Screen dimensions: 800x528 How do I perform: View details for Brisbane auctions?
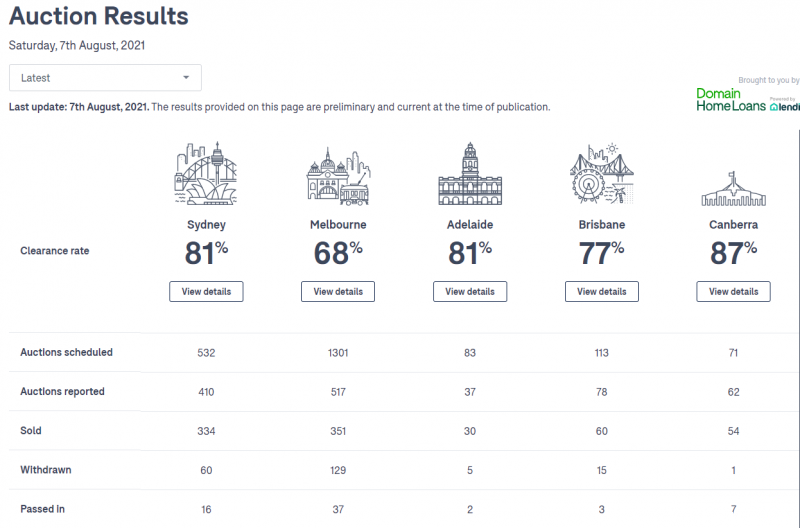coord(602,291)
